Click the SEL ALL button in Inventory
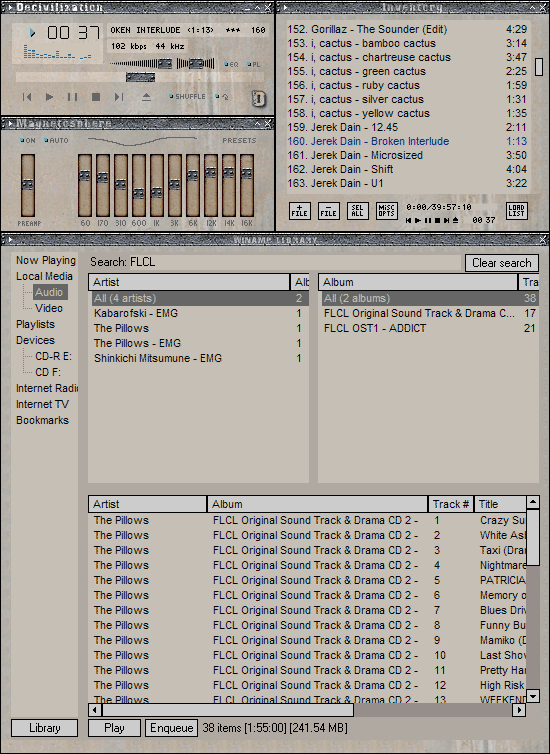Image resolution: width=550 pixels, height=754 pixels. (x=358, y=211)
